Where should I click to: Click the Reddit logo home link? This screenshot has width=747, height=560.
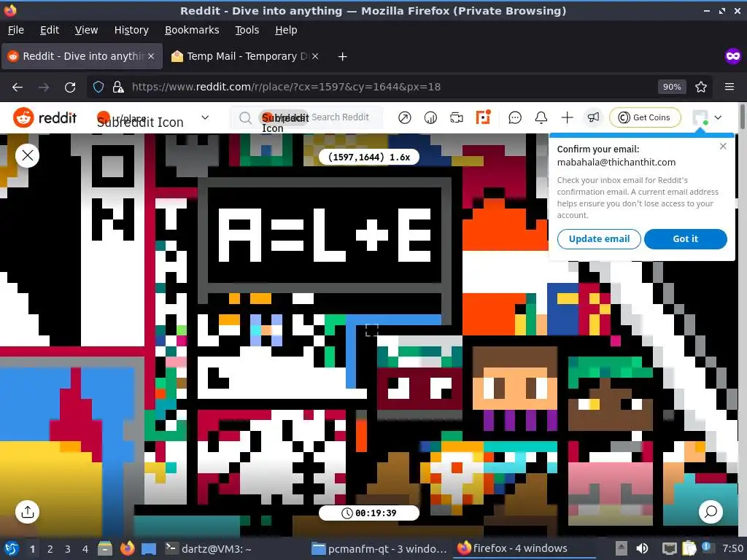tap(44, 117)
